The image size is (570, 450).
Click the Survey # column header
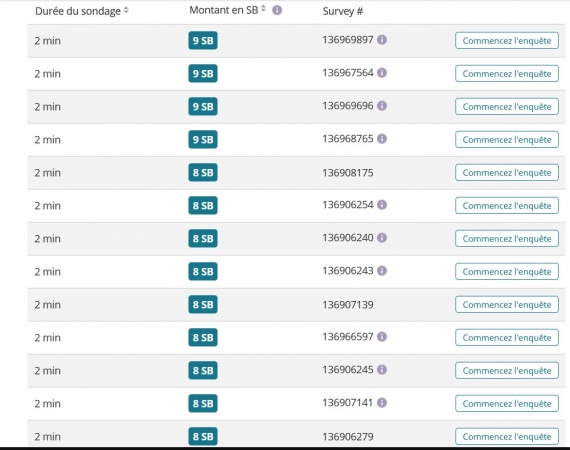pyautogui.click(x=342, y=11)
